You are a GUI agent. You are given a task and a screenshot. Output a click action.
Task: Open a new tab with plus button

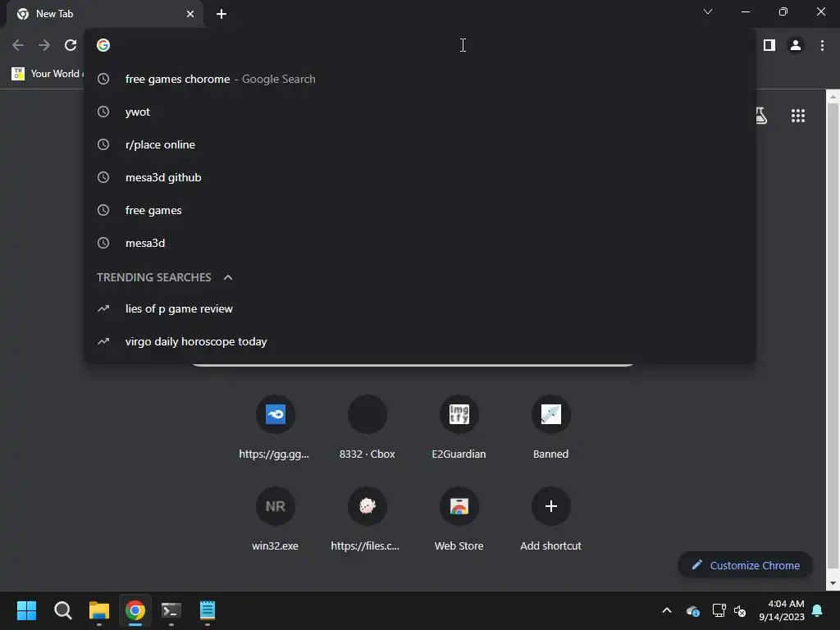pos(221,14)
